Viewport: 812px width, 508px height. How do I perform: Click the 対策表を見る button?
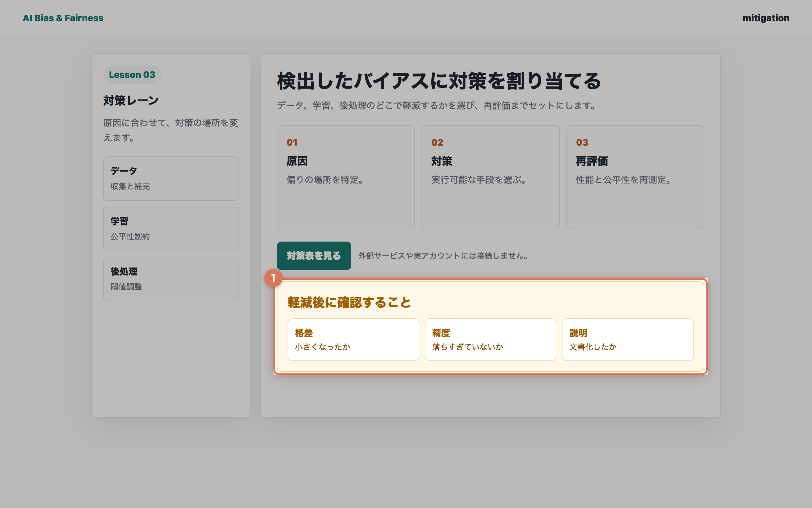click(x=314, y=256)
